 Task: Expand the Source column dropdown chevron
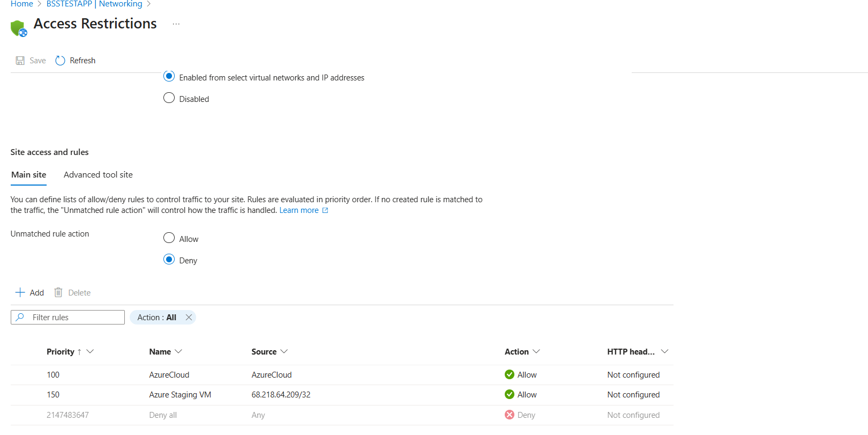[x=284, y=351]
